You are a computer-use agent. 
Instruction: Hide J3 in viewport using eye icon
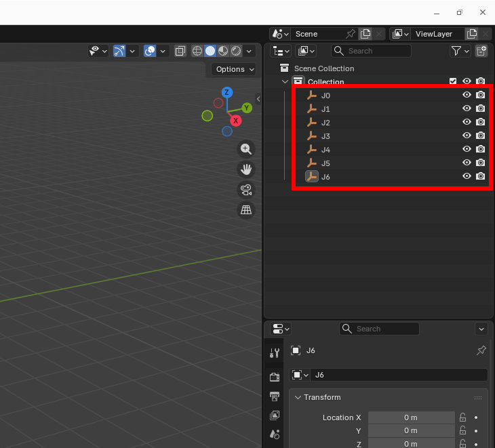tap(467, 136)
